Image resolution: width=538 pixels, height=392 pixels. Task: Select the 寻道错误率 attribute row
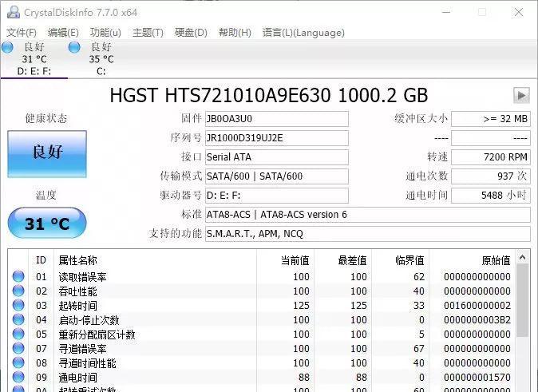point(262,349)
